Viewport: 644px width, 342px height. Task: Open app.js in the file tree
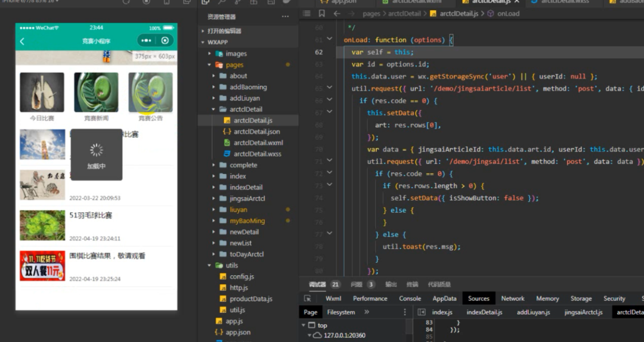tap(234, 321)
